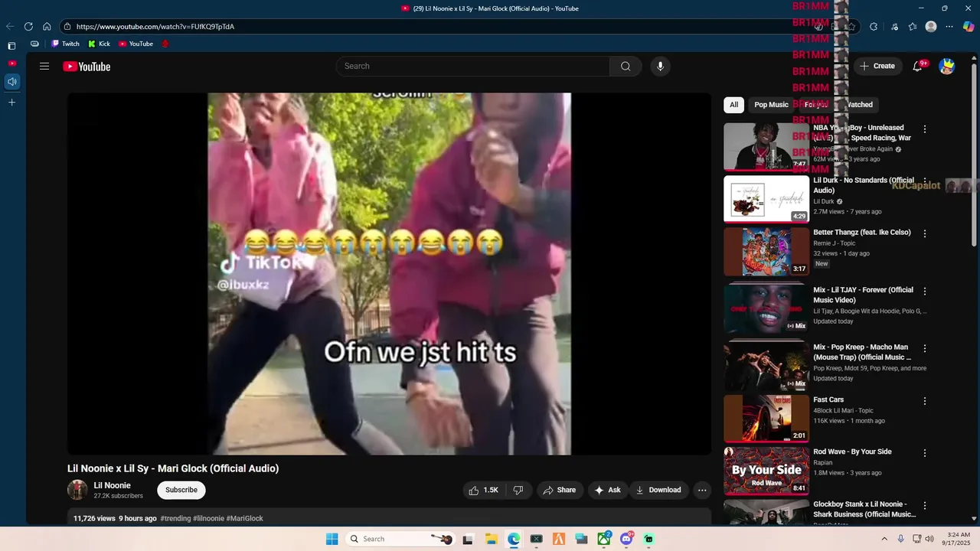
Task: Open options for Fast Cars video
Action: (x=925, y=401)
